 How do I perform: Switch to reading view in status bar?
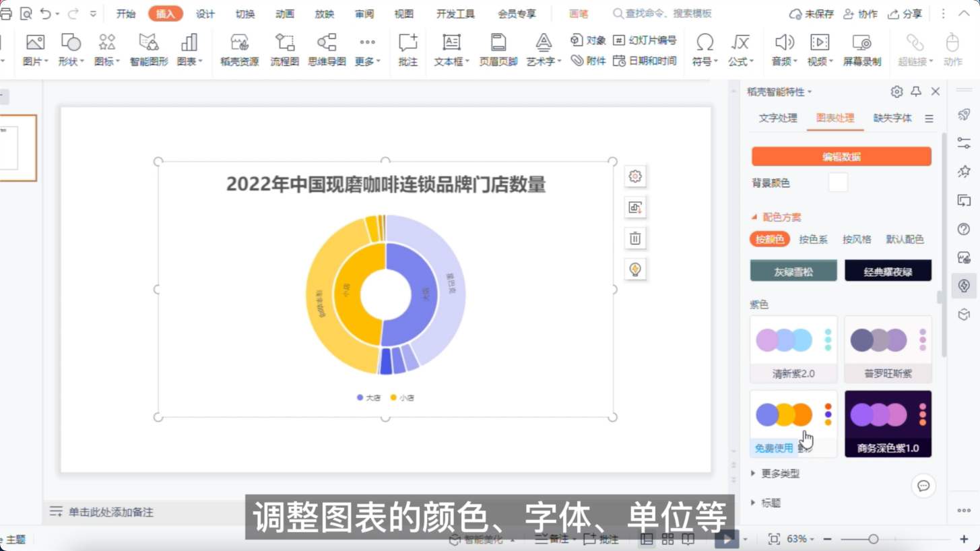pos(688,539)
